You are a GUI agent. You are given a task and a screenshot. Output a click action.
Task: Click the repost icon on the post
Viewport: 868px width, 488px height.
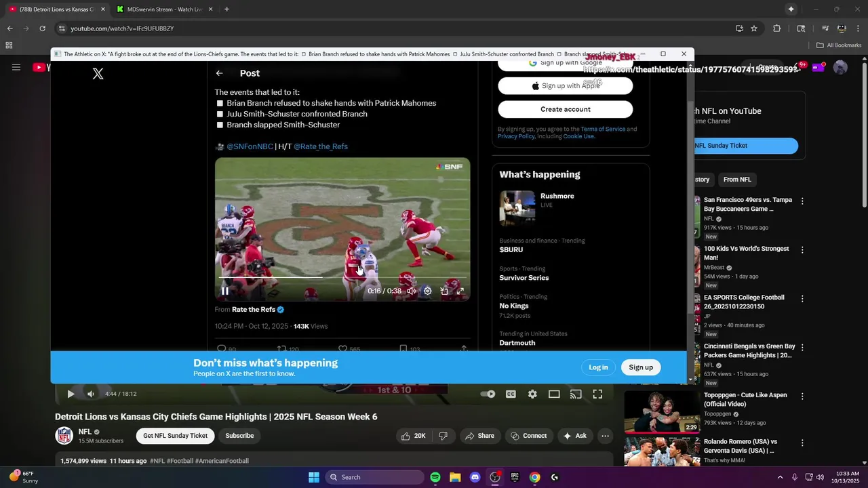click(282, 349)
